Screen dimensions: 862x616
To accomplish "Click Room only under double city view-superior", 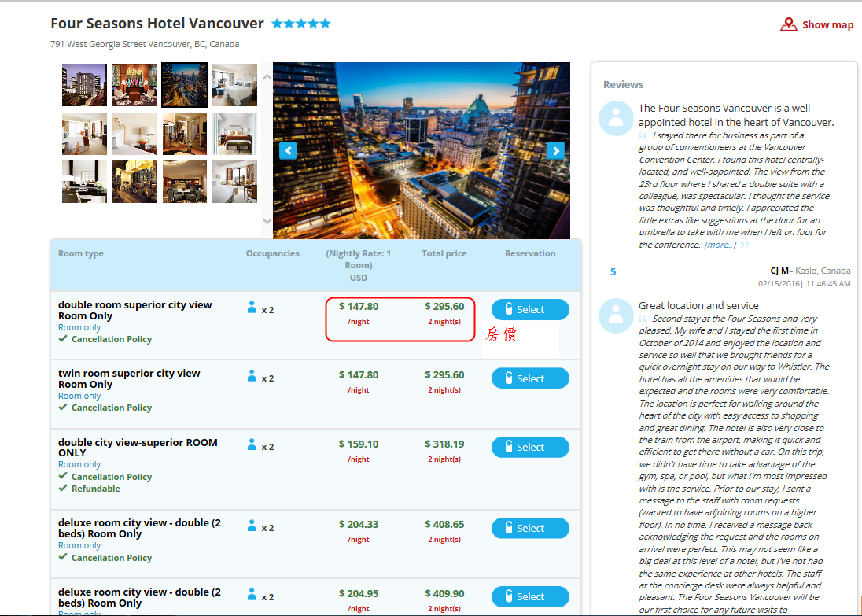I will 79,464.
